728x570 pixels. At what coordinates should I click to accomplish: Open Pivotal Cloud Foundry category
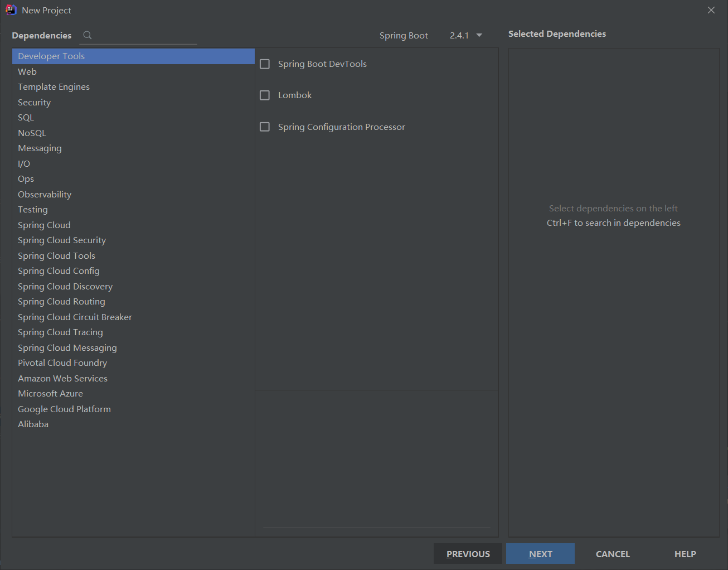point(133,363)
